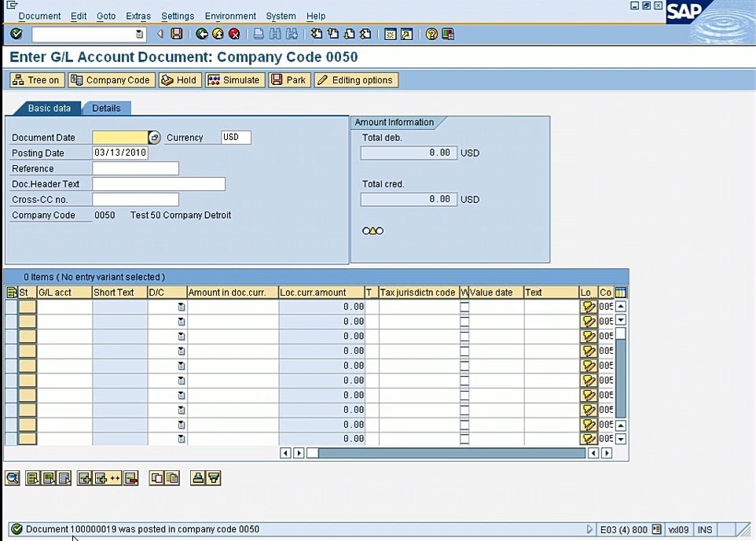
Task: Click the Copy Row icon below table
Action: click(156, 478)
